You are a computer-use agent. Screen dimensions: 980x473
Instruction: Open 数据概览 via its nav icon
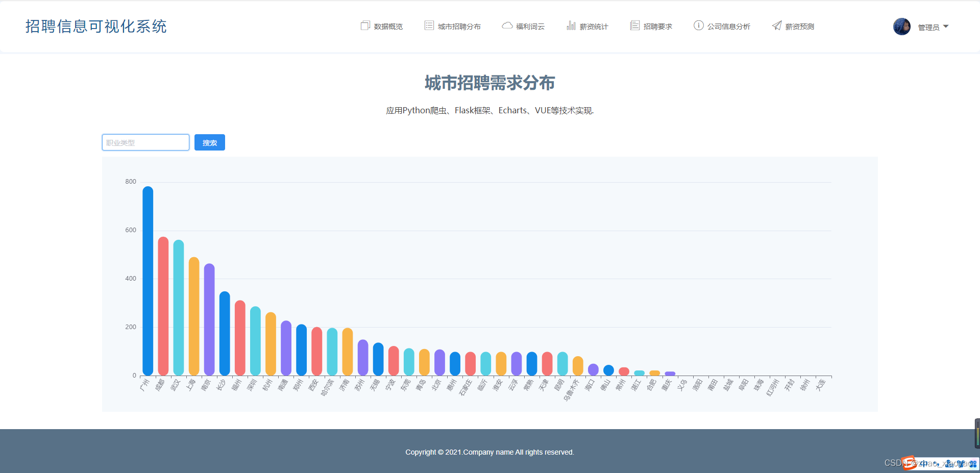[x=365, y=26]
